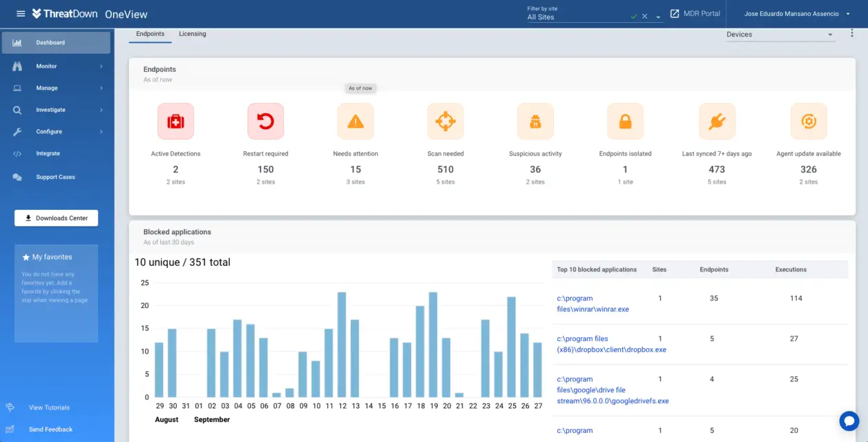Click the Downloads Center button
This screenshot has height=442, width=868.
click(x=56, y=218)
